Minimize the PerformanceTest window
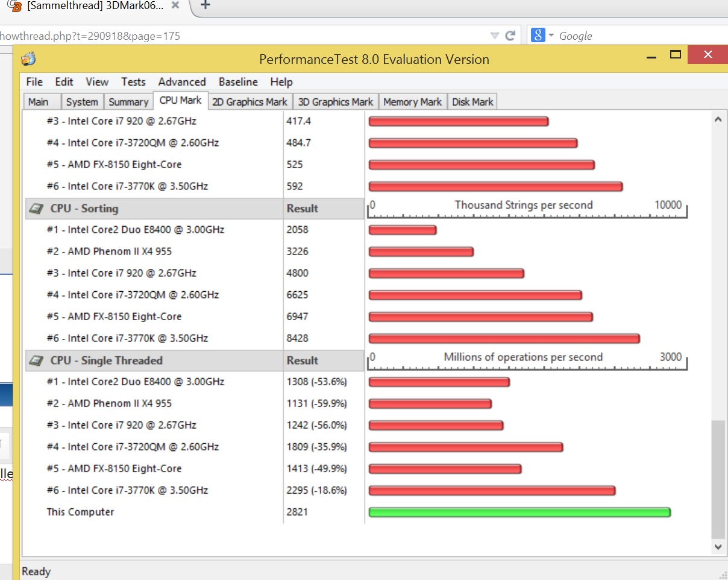This screenshot has height=580, width=728. [x=651, y=56]
